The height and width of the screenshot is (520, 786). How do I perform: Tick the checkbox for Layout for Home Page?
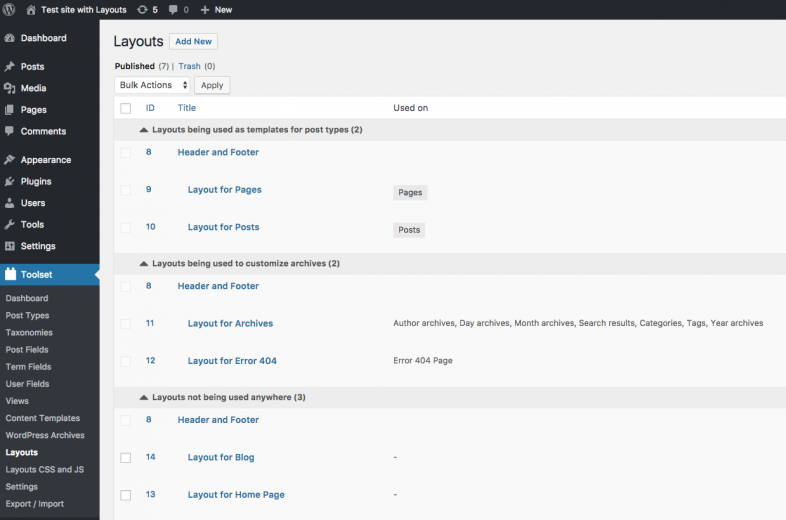click(126, 495)
